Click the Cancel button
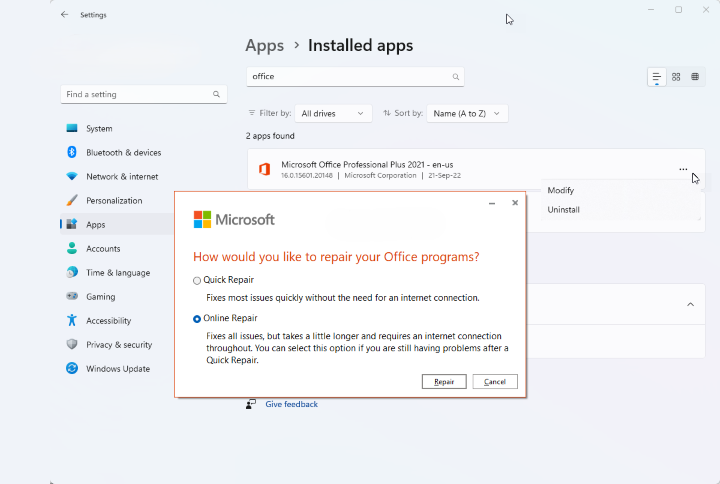Viewport: 720px width, 484px height. (495, 382)
